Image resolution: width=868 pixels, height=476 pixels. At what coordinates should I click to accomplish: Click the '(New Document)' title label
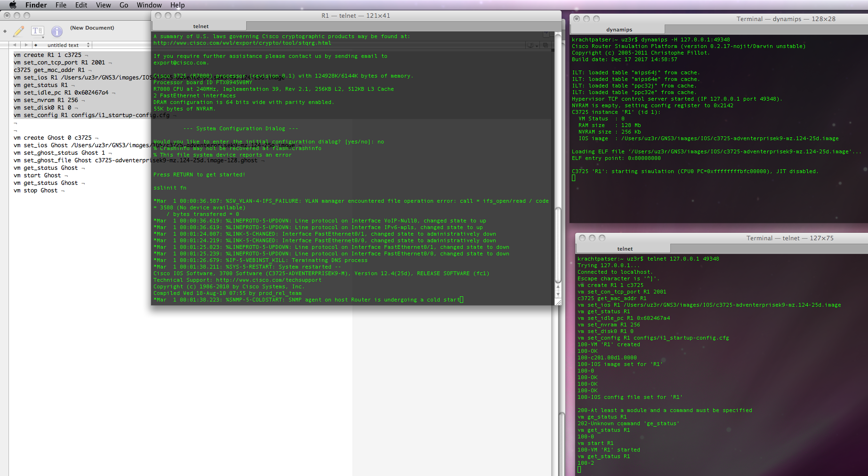coord(92,28)
